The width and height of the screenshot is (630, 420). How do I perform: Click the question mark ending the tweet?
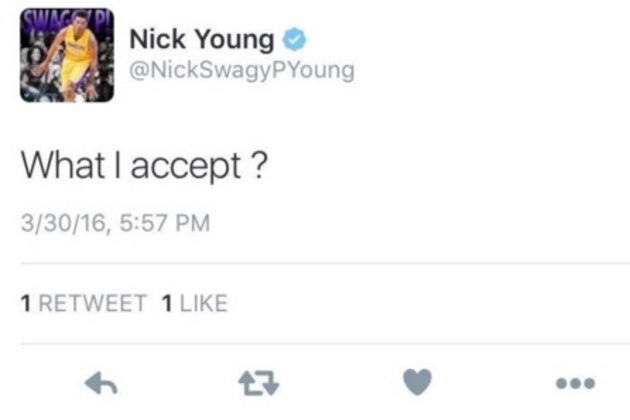click(260, 164)
